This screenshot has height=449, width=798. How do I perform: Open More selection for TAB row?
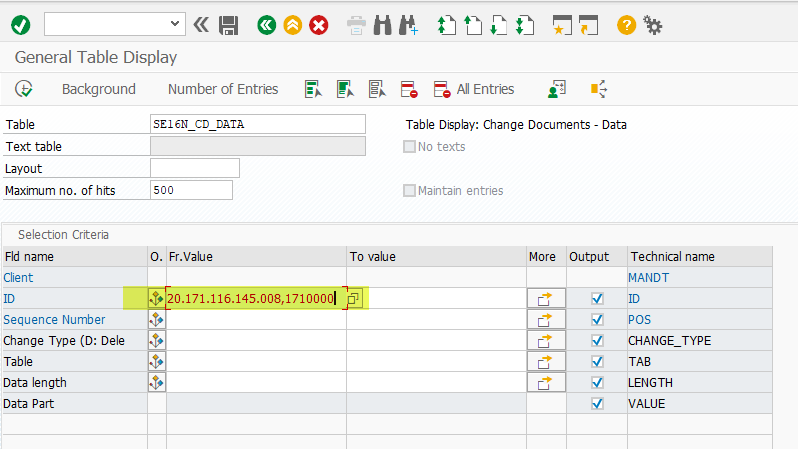546,361
